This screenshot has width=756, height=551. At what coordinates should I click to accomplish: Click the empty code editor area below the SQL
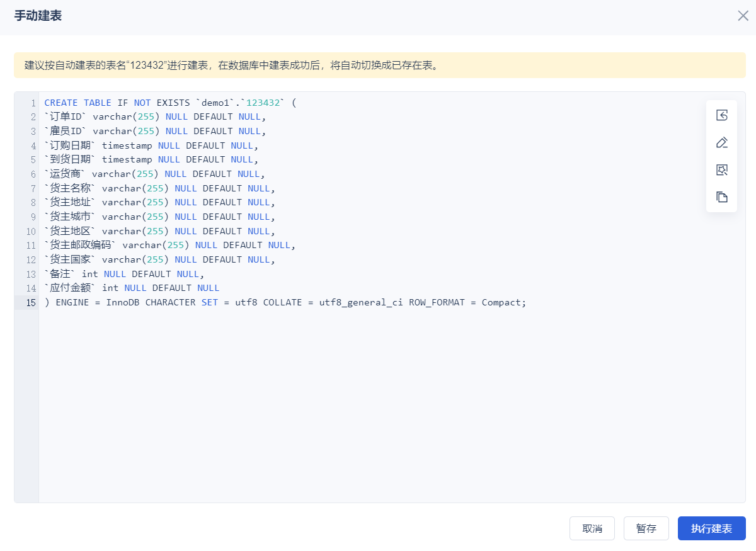tap(392, 406)
